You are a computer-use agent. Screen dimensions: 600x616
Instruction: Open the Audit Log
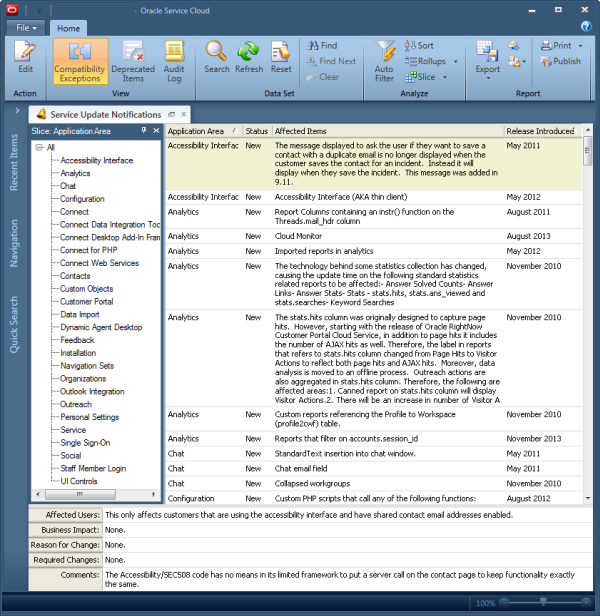point(174,61)
